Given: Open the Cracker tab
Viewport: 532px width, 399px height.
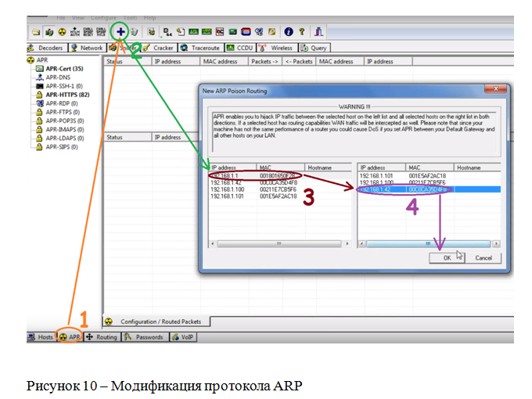Looking at the screenshot, I should (160, 48).
